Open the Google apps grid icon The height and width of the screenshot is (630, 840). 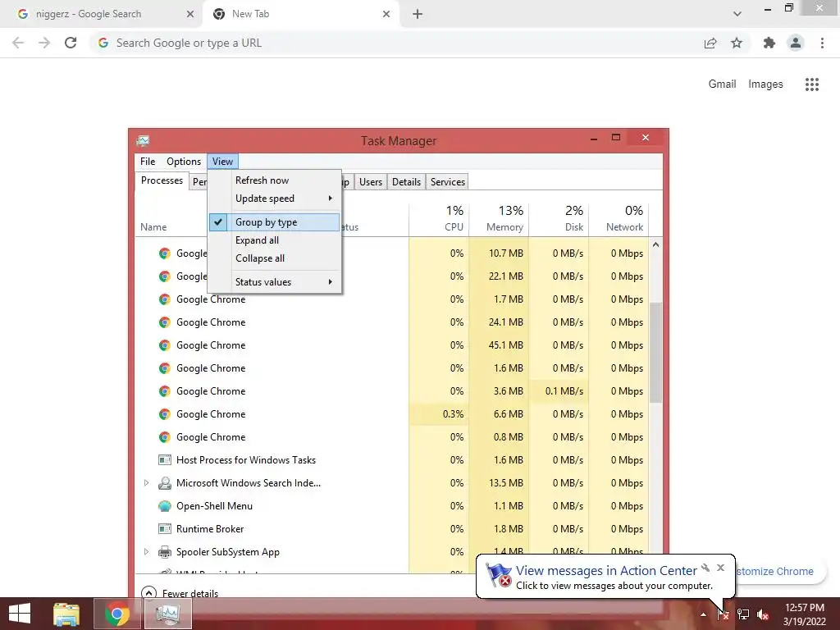tap(811, 84)
